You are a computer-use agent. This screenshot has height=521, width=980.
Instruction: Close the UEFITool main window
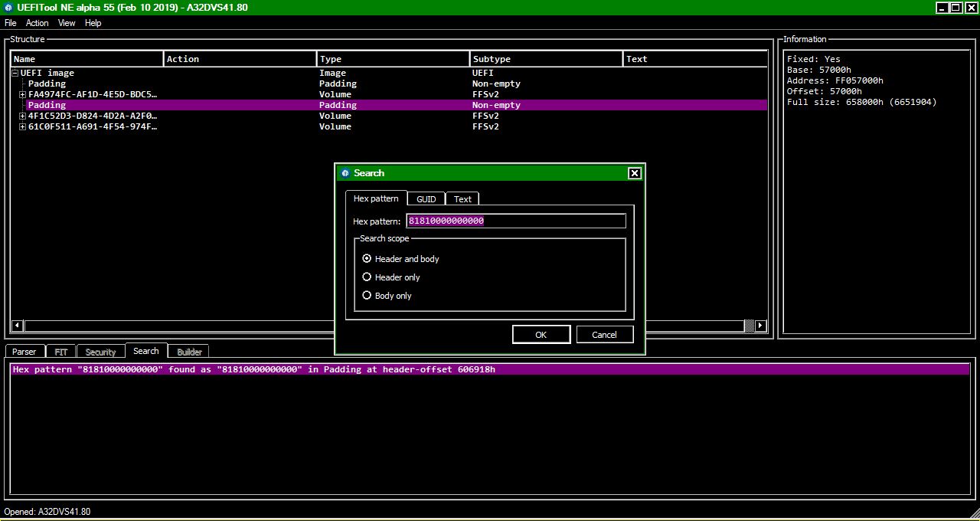(x=971, y=8)
